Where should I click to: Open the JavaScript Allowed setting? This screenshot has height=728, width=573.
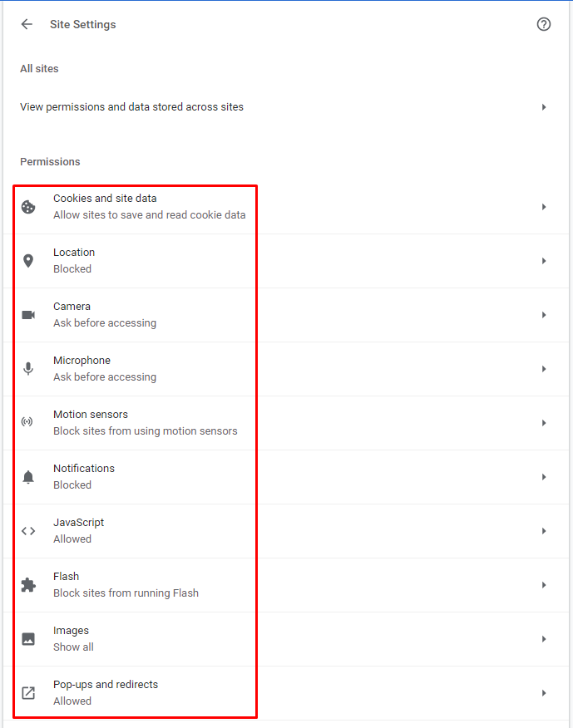[x=286, y=531]
